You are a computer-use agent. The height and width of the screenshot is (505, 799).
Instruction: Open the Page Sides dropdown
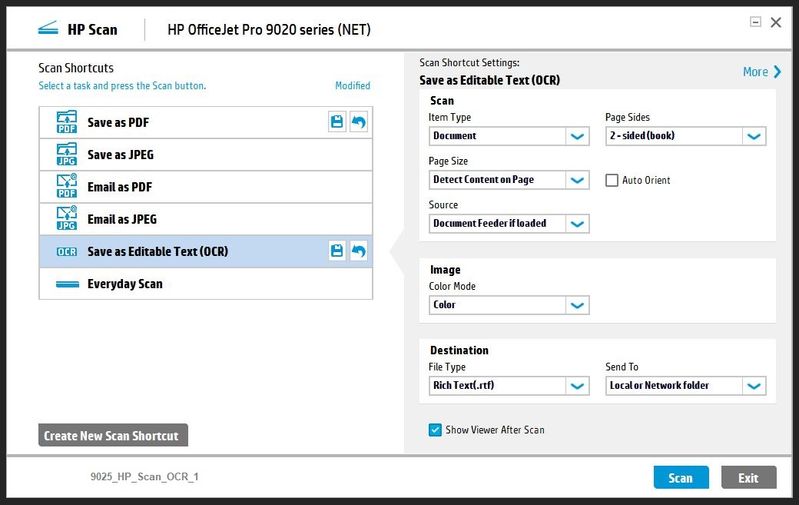(754, 136)
